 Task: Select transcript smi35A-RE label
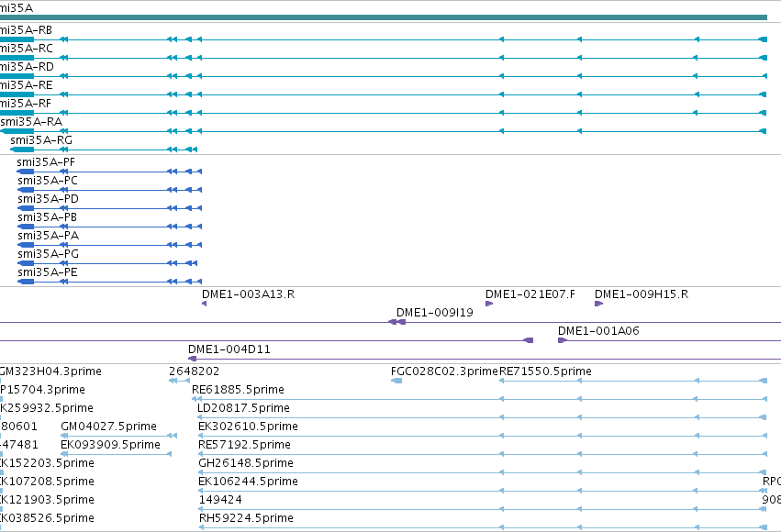27,85
